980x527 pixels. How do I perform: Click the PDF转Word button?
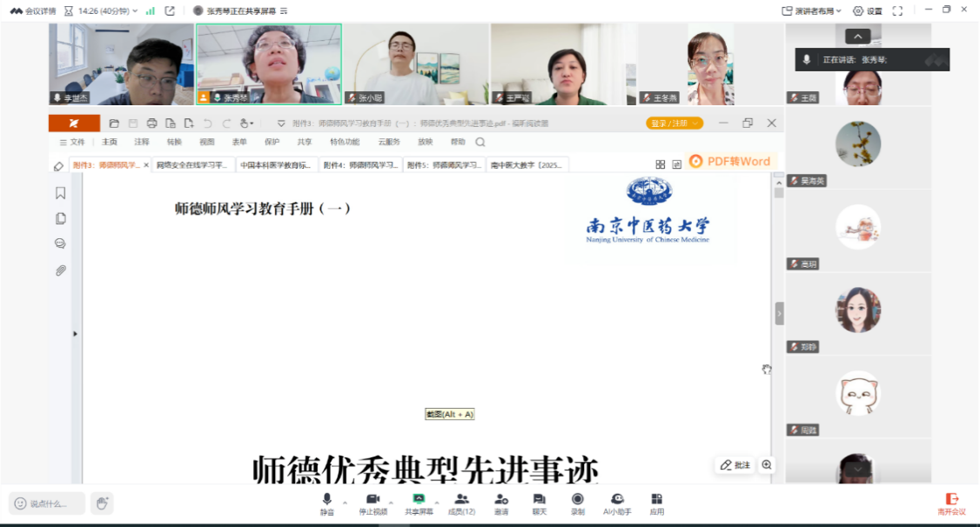(730, 161)
